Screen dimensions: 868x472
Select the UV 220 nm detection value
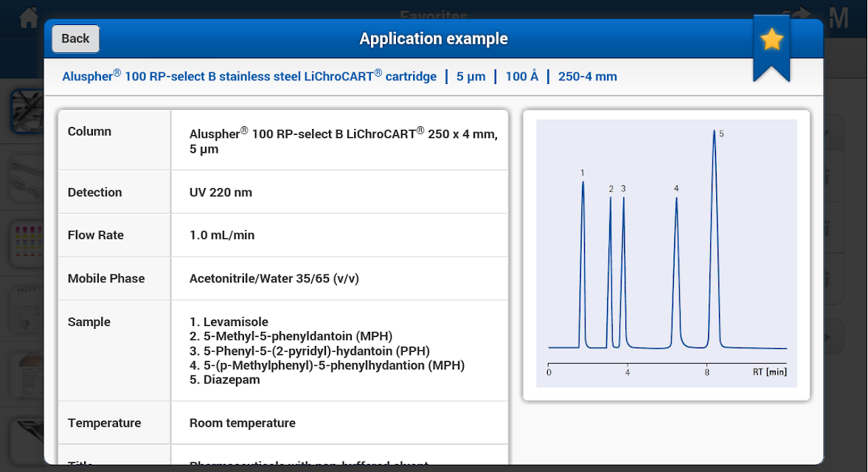pos(221,192)
